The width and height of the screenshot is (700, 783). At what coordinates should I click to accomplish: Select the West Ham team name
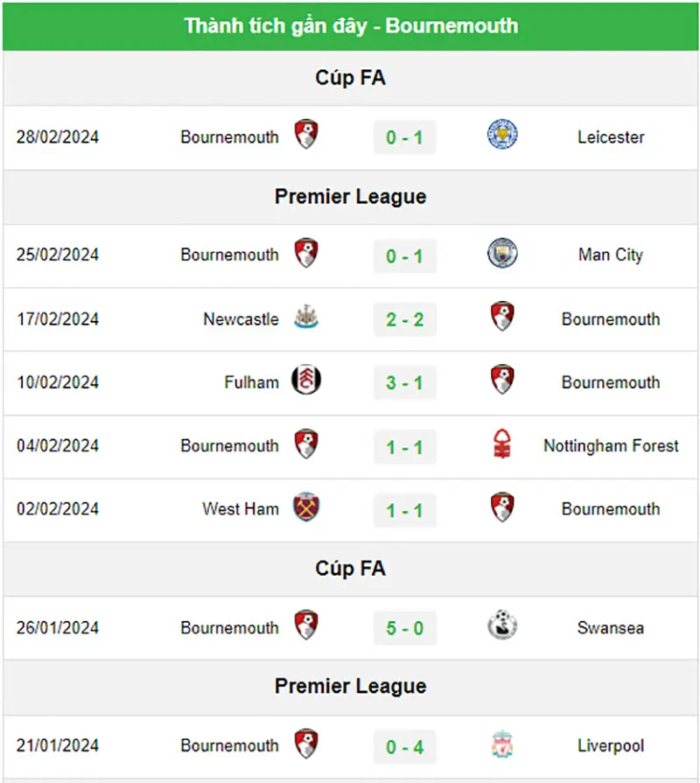[241, 509]
